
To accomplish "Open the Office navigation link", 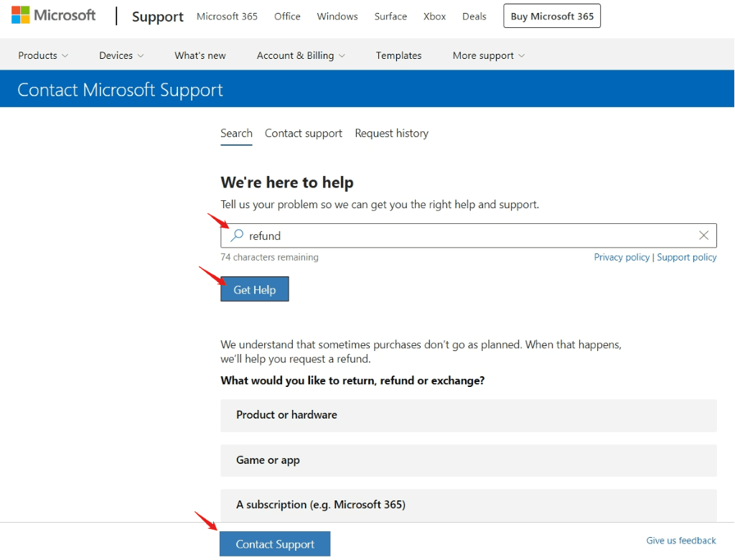I will (x=287, y=17).
